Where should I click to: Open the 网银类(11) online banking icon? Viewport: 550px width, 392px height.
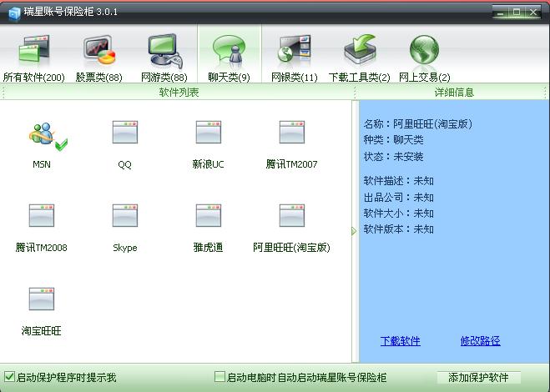click(x=294, y=50)
